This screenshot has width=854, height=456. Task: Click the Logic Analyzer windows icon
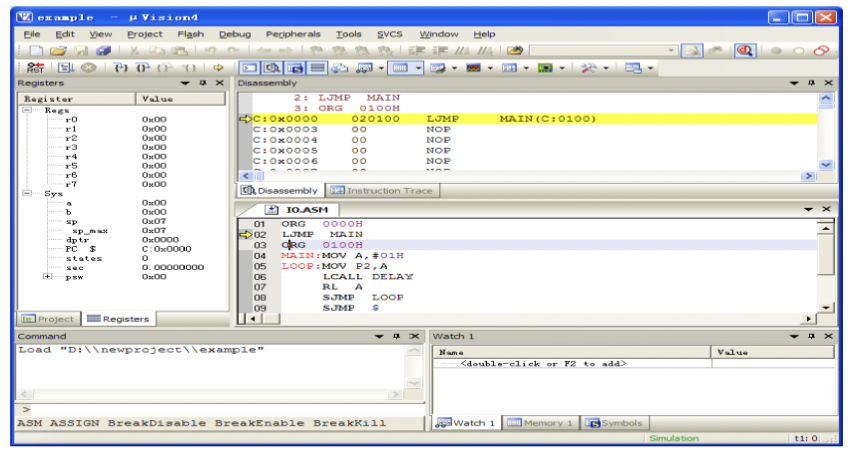473,68
